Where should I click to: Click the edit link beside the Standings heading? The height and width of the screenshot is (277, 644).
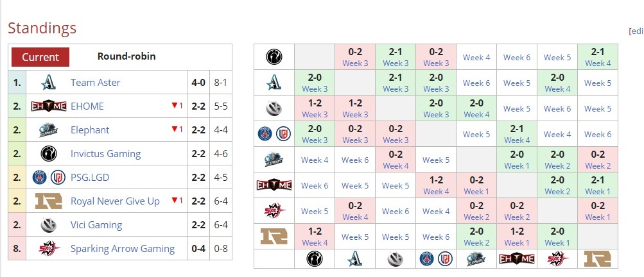(637, 31)
